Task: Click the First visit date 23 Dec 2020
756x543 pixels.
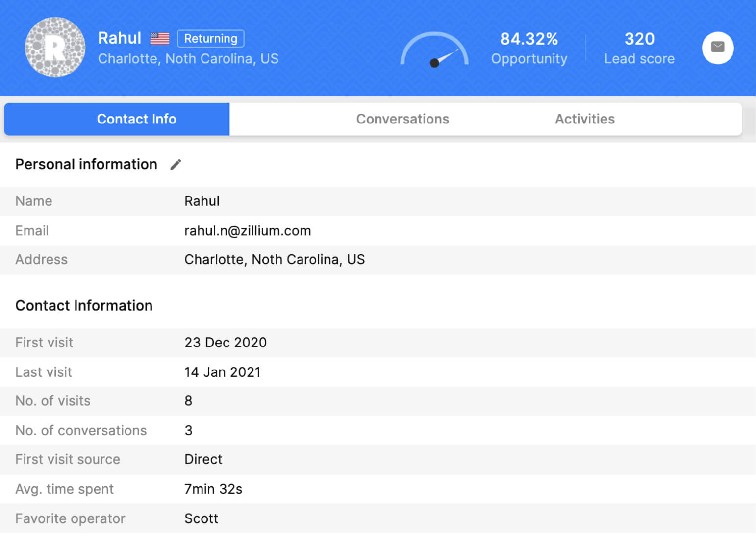Action: [226, 343]
